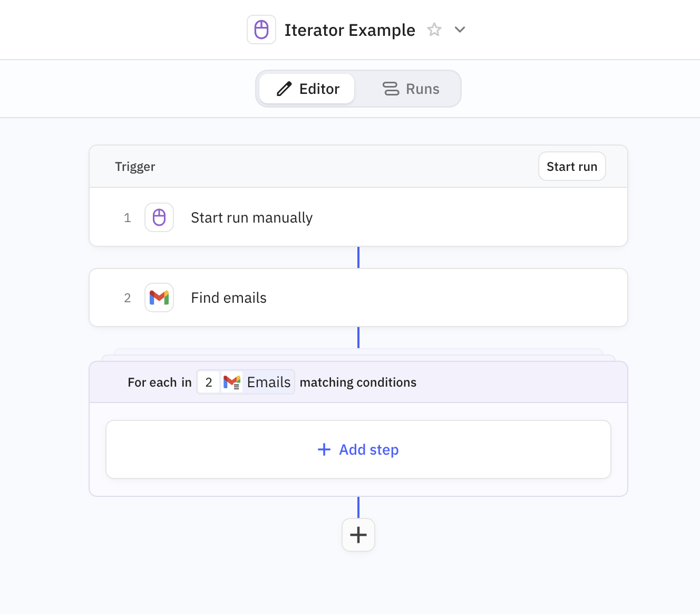Click the step number 2 badge in the For each chip
The width and height of the screenshot is (700, 614).
coord(209,382)
